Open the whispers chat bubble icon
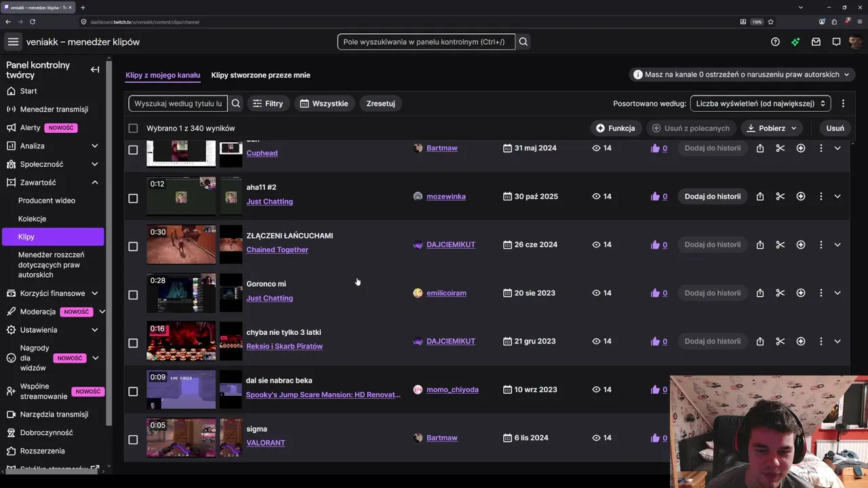The height and width of the screenshot is (488, 868). [836, 42]
